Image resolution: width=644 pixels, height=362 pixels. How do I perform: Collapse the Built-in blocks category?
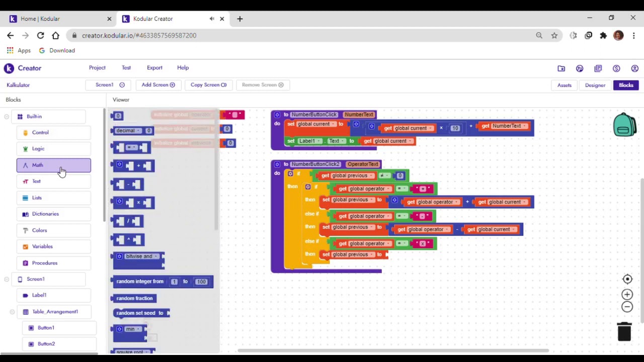click(x=7, y=117)
